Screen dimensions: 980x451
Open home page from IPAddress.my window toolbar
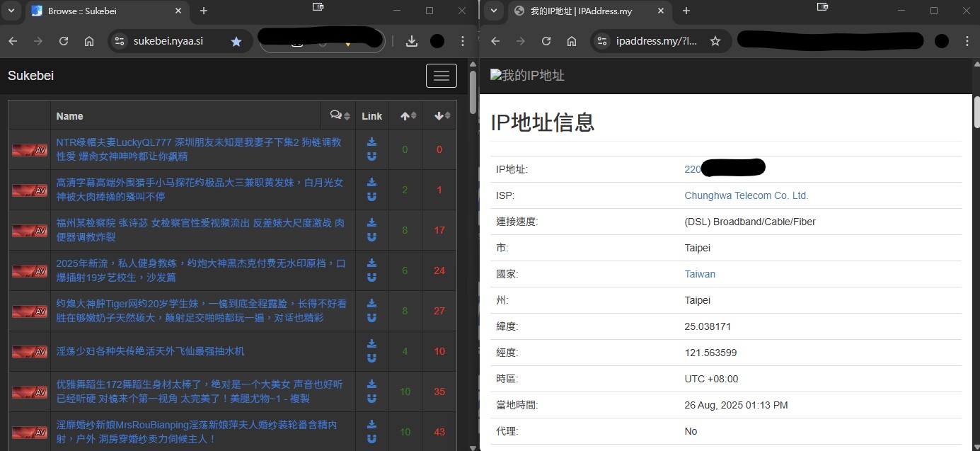tap(572, 41)
